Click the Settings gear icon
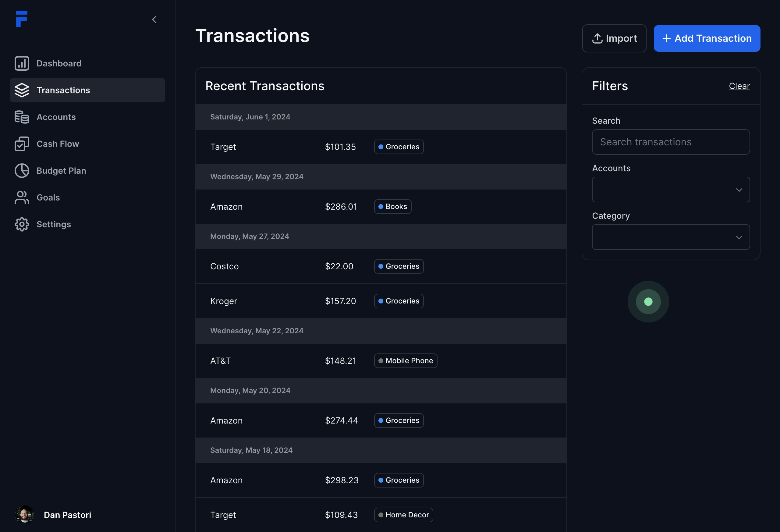This screenshot has width=780, height=532. tap(22, 224)
